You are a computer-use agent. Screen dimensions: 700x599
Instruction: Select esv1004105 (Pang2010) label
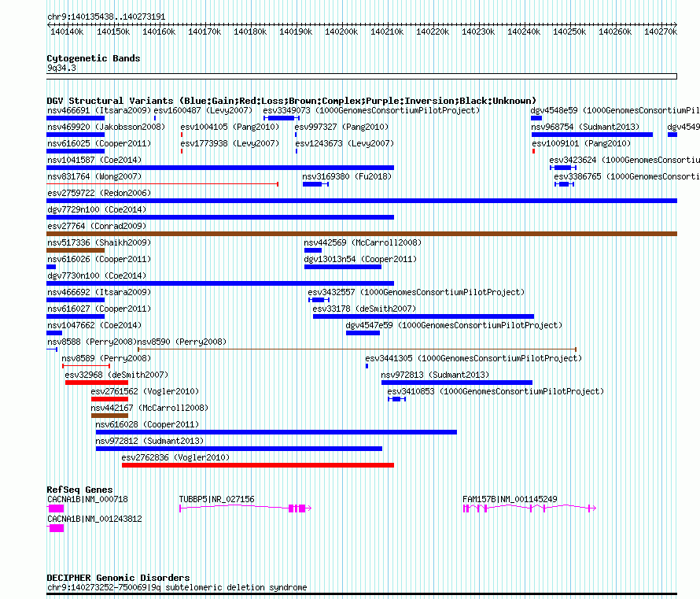[230, 127]
